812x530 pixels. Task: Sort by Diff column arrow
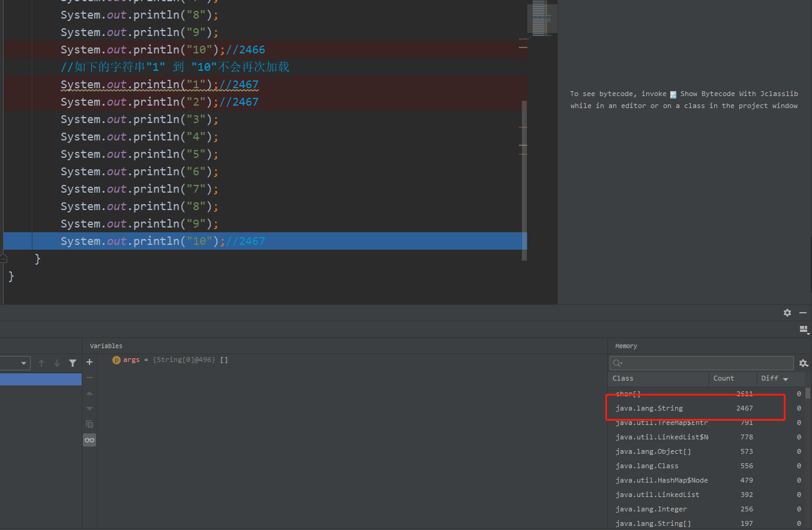pos(786,379)
